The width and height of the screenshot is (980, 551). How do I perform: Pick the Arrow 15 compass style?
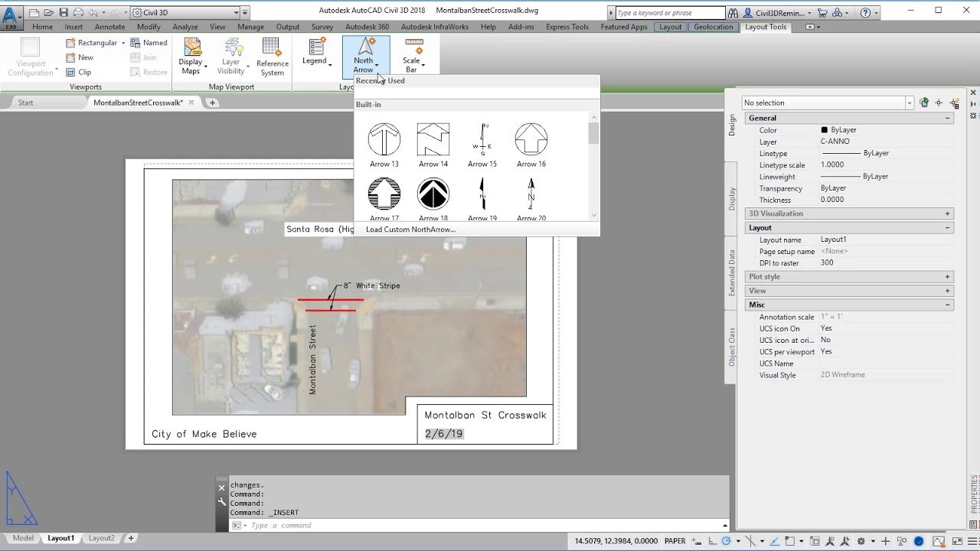[x=482, y=145]
